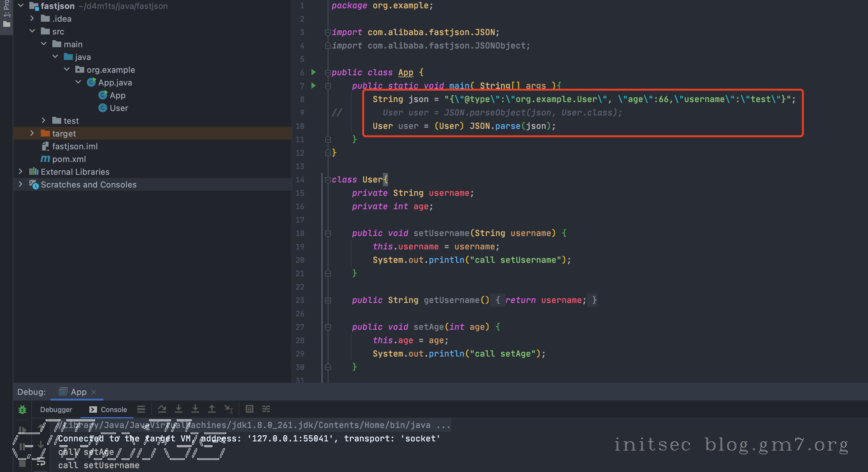Collapse the src folder
The width and height of the screenshot is (868, 472).
coord(32,31)
